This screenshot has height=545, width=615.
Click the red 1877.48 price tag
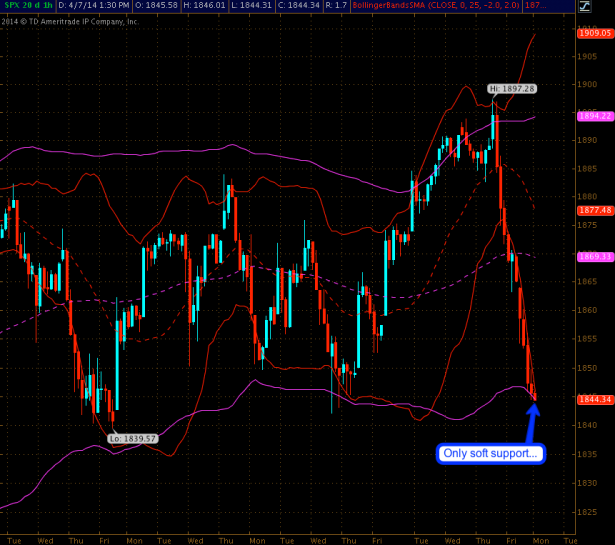[594, 211]
